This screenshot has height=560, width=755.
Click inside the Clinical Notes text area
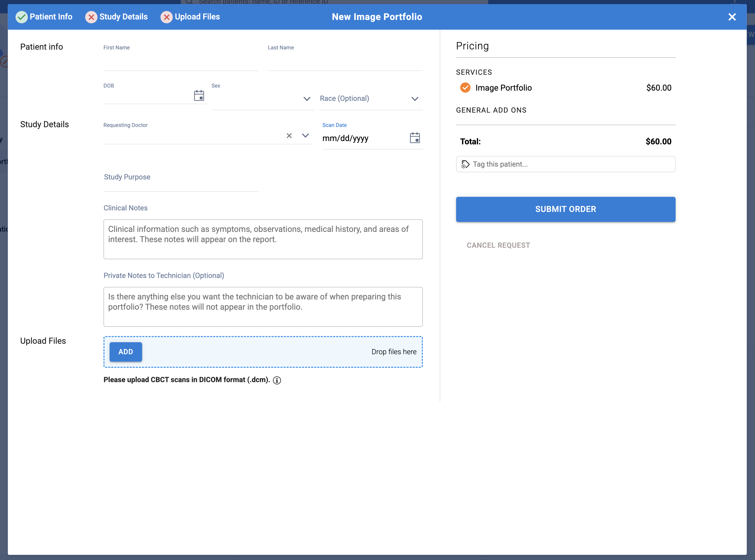coord(263,239)
